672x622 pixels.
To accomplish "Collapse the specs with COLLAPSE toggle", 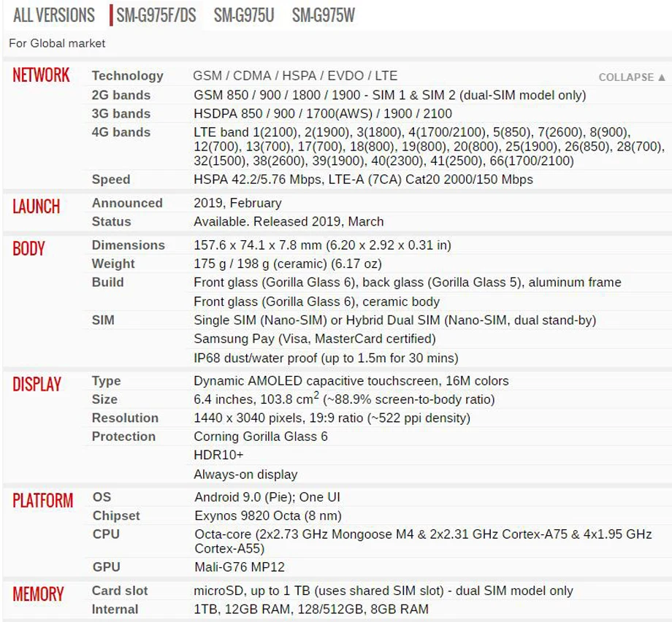I will tap(632, 77).
